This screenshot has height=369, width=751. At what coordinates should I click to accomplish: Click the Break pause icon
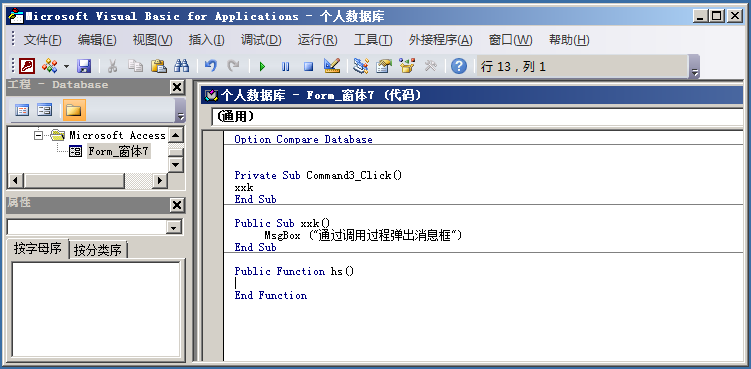pos(285,66)
